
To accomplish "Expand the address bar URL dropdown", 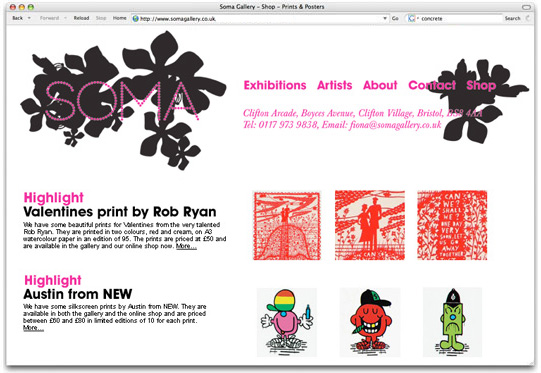I will click(x=385, y=19).
